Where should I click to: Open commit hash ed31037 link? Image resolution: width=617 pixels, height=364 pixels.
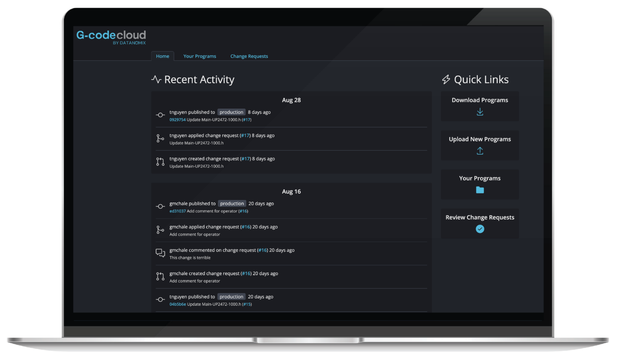[x=177, y=211]
